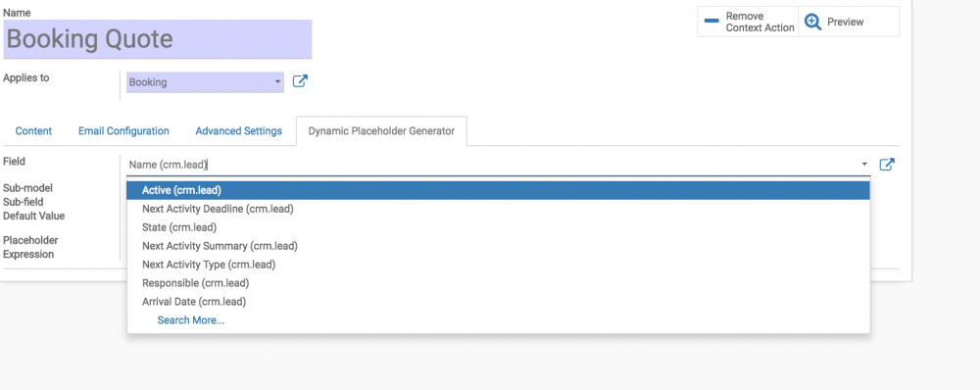Click the Preview magnifier icon
The image size is (980, 390).
tap(812, 22)
